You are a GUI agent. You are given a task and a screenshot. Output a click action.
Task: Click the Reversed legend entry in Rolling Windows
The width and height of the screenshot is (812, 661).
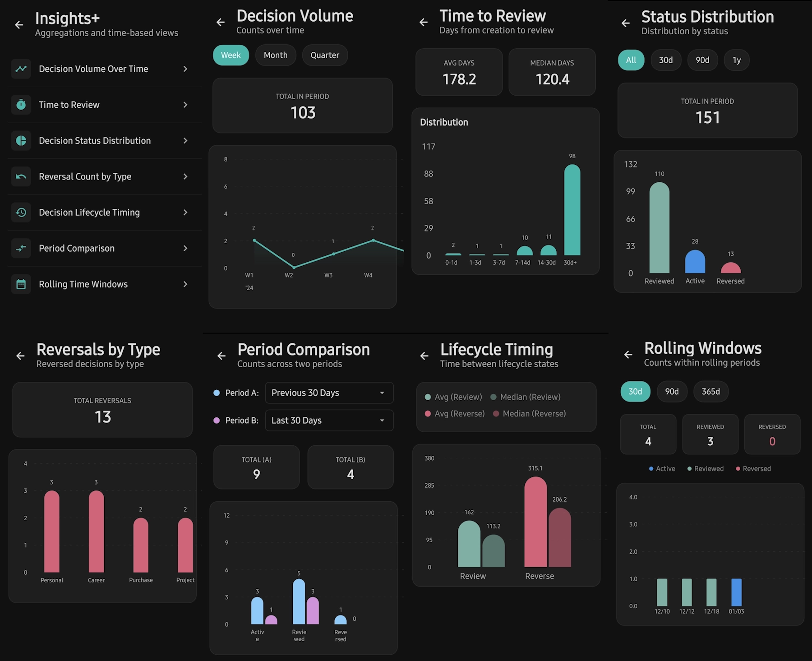[x=753, y=469]
